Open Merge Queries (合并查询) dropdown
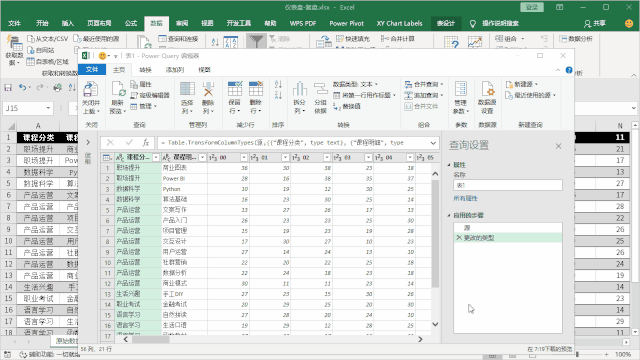Viewport: 640px width, 360px height. (x=424, y=84)
